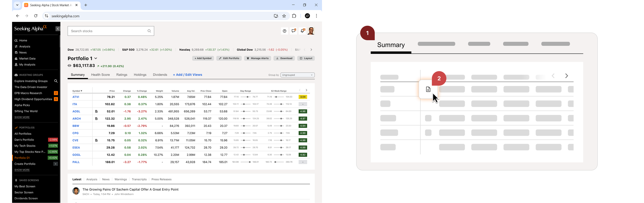
Task: Click the document icon in CVE row
Action: [96, 140]
